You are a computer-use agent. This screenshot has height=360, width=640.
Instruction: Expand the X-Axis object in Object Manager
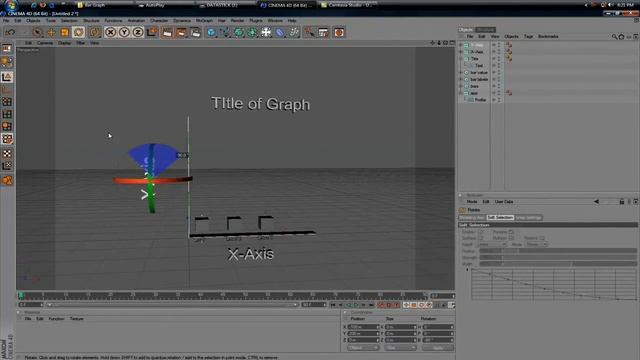461,52
